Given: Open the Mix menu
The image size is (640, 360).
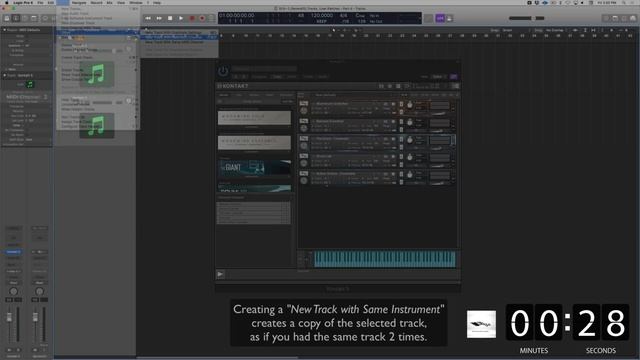Looking at the screenshot, I should (109, 2).
